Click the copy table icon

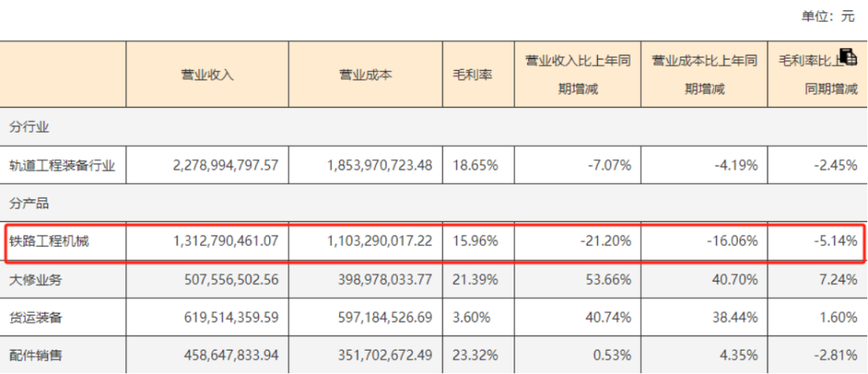(848, 57)
